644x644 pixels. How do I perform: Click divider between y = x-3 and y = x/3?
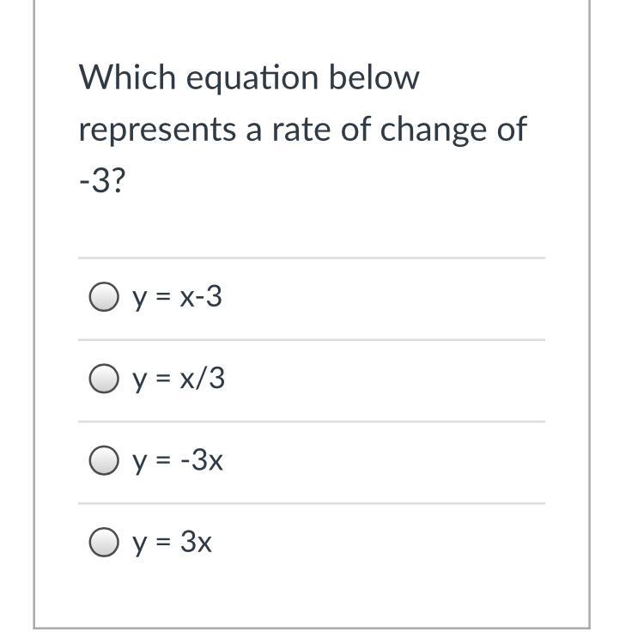(311, 339)
